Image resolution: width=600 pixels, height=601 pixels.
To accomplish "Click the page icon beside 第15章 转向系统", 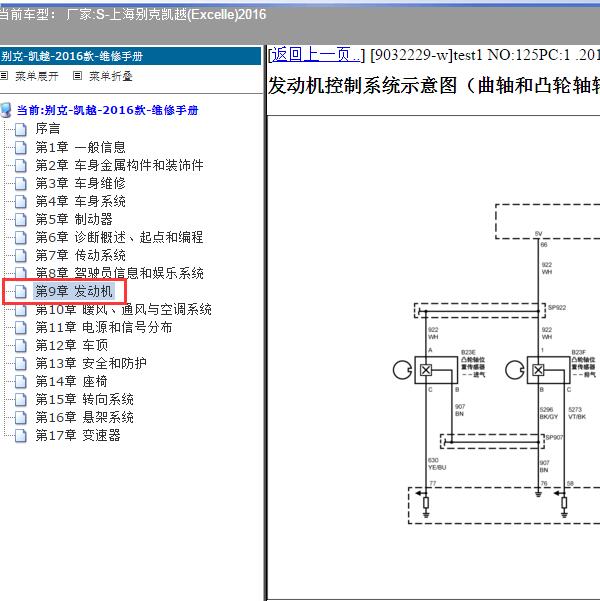I will click(x=21, y=400).
